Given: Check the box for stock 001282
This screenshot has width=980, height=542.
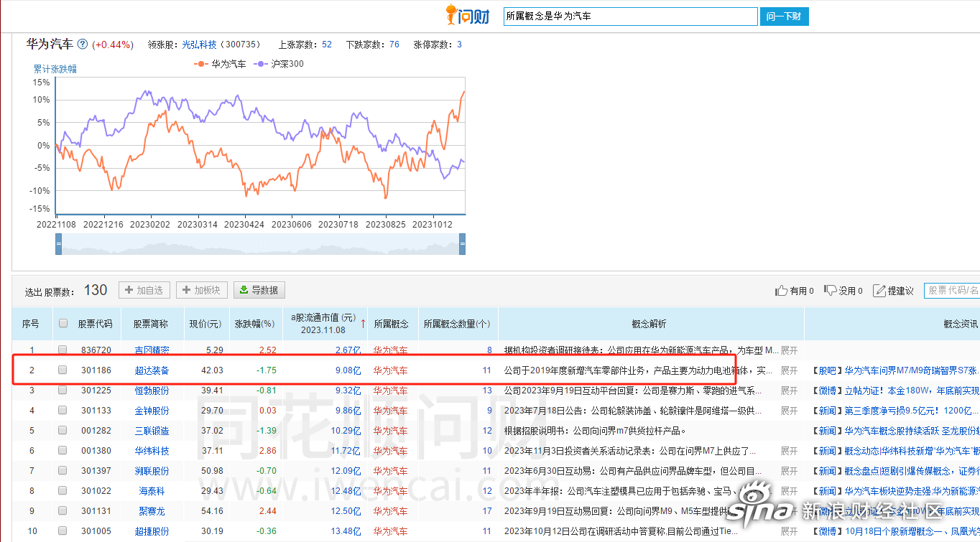Looking at the screenshot, I should click(63, 431).
